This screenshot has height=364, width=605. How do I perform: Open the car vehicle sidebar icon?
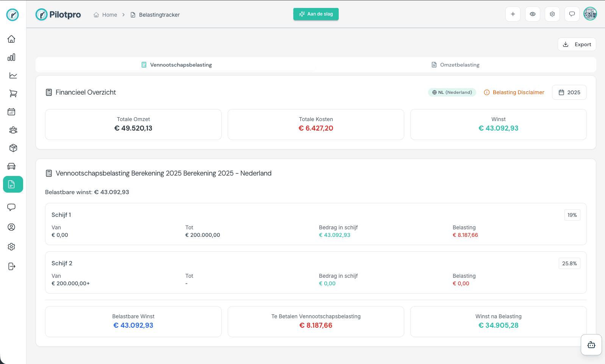(x=11, y=166)
